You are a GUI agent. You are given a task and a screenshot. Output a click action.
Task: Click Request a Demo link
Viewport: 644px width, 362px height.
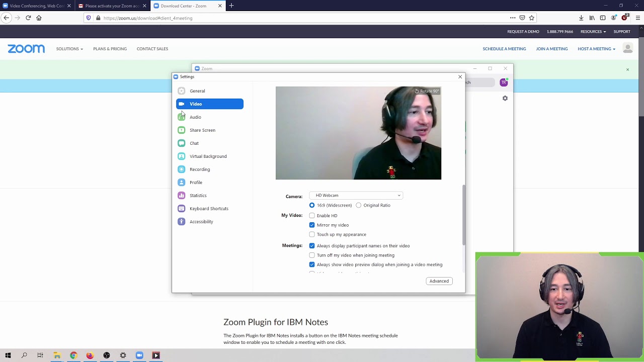pyautogui.click(x=523, y=32)
